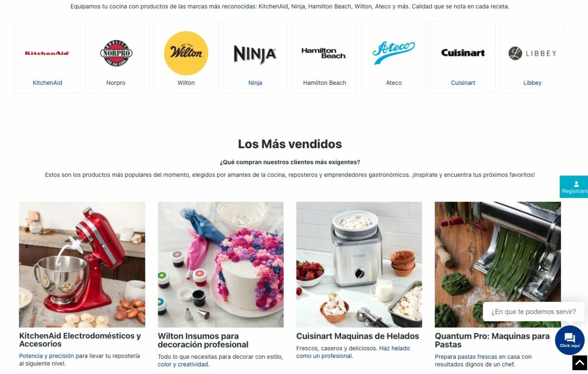This screenshot has width=588, height=374.
Task: Open the Libbey brand logo
Action: [x=532, y=53]
